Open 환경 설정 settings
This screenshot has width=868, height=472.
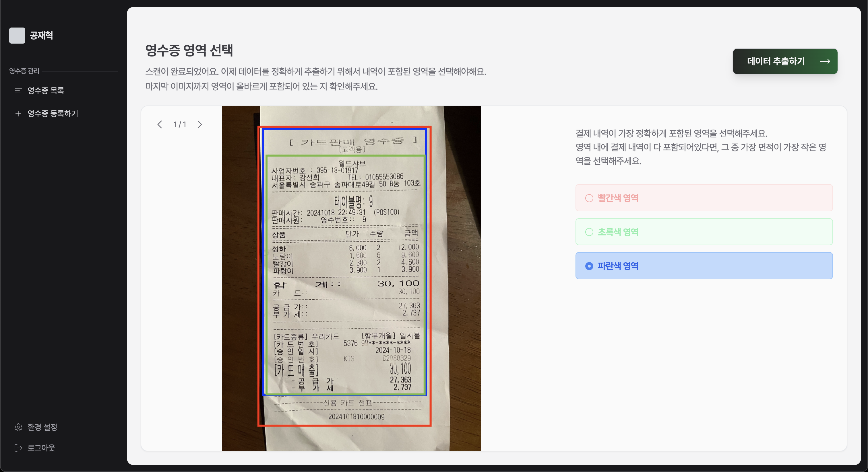point(42,427)
